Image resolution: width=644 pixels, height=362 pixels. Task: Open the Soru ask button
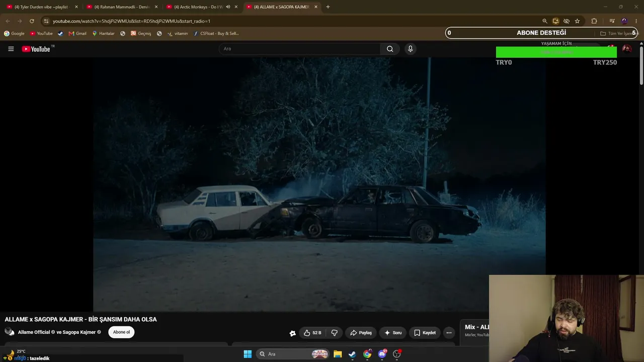(392, 333)
